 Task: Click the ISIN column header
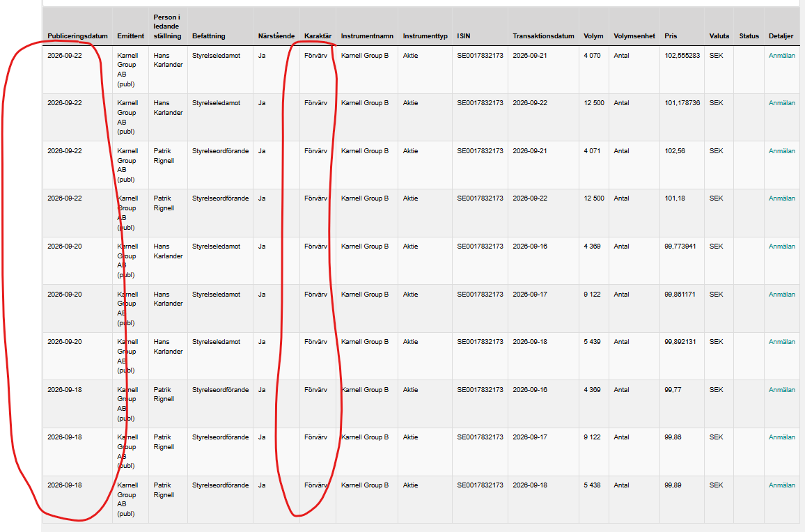pos(464,36)
